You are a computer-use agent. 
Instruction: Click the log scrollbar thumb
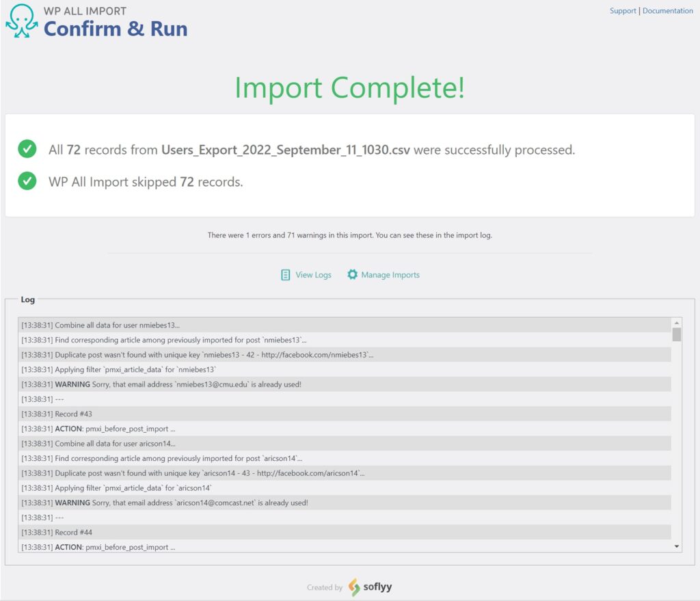tap(677, 334)
